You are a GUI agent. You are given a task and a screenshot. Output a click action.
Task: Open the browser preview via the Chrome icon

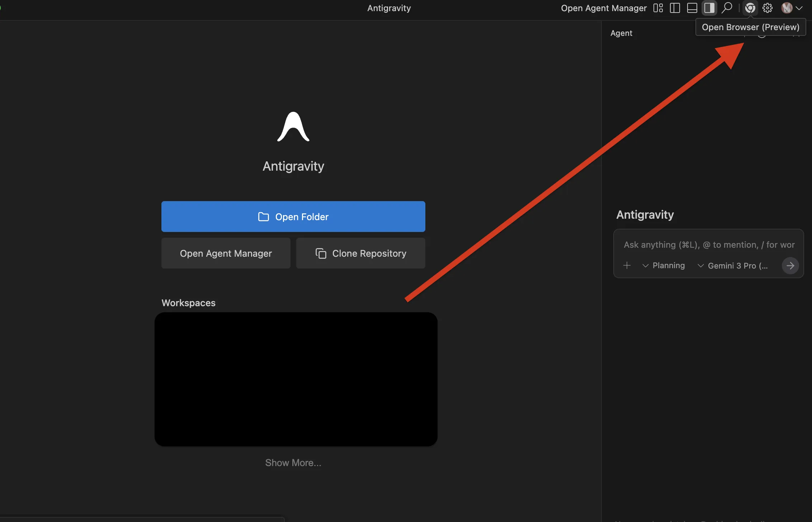point(750,8)
